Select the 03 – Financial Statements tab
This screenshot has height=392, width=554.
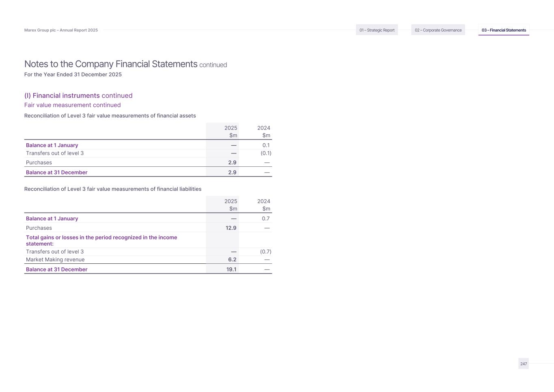(504, 30)
